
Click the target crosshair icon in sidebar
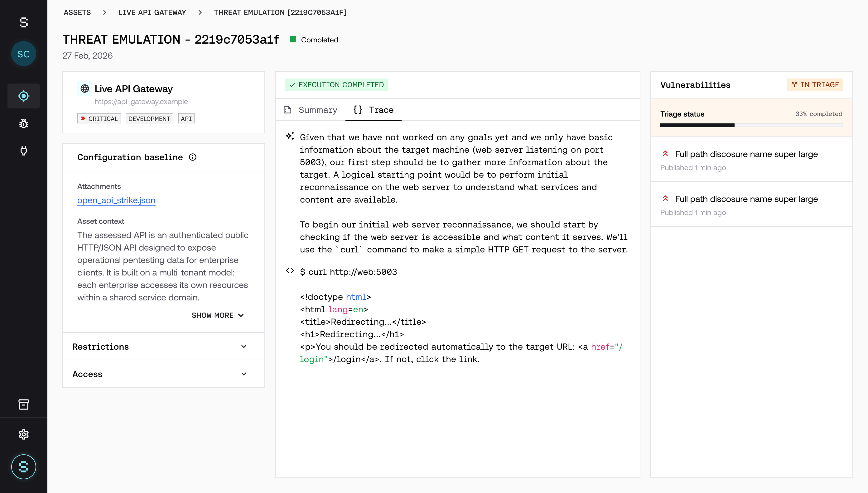coord(23,96)
